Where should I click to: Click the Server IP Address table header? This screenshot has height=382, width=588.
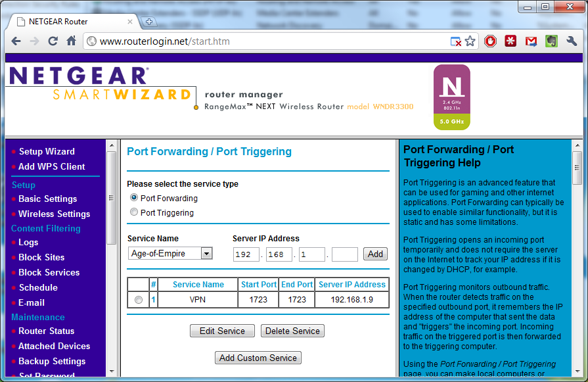point(351,285)
